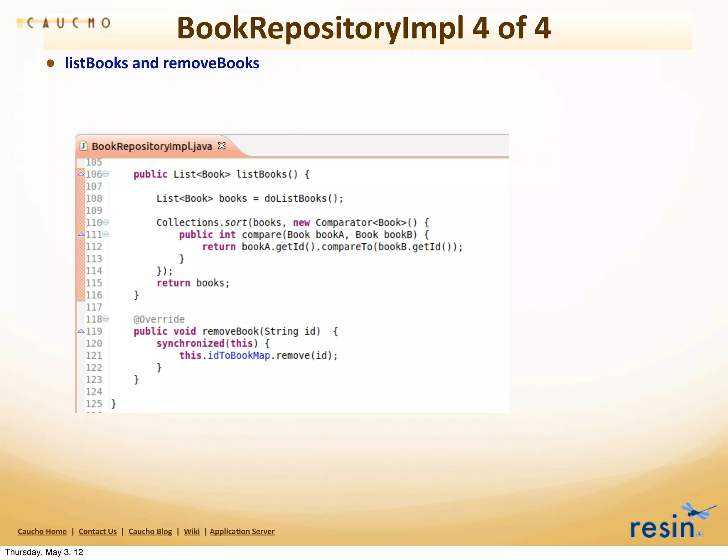The image size is (728, 560).
Task: Collapse the listBooks method at line 106
Action: 106,174
